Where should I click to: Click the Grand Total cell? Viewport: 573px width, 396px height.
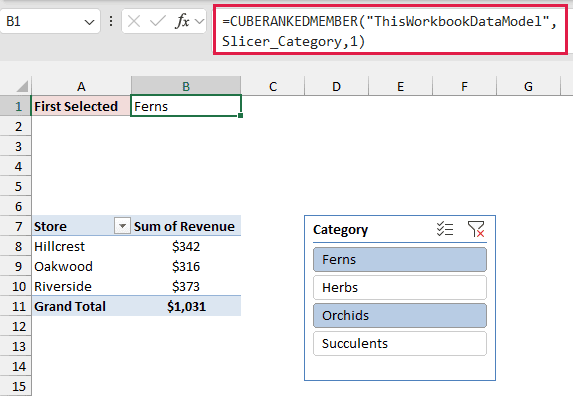pyautogui.click(x=81, y=306)
